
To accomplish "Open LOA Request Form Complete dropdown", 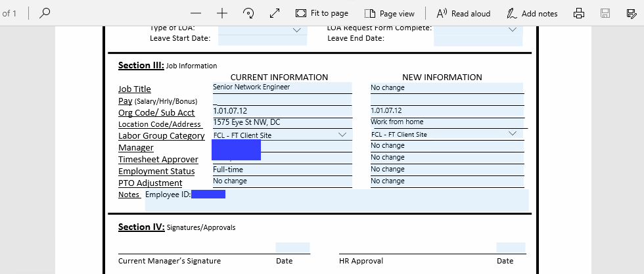I will (x=512, y=30).
